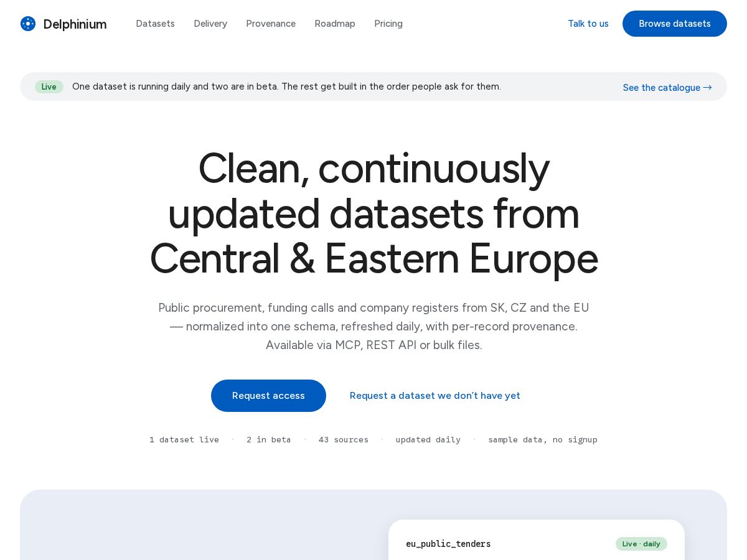The height and width of the screenshot is (560, 747).
Task: Click the Talk to us link
Action: [x=588, y=24]
